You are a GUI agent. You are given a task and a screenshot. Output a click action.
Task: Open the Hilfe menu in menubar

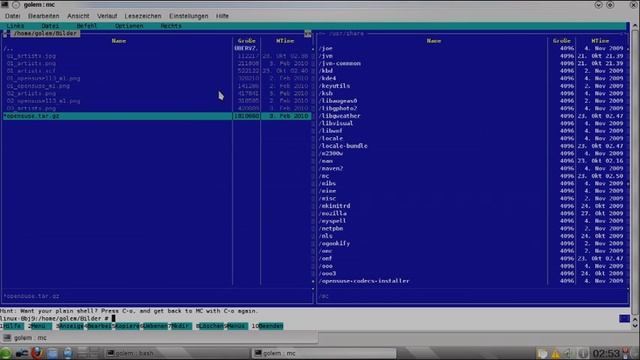point(222,16)
